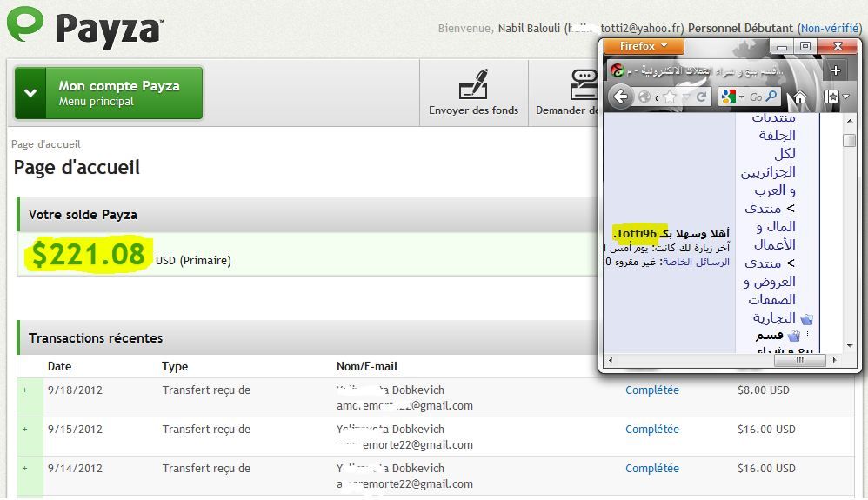The image size is (868, 500).
Task: Open the Firefox application menu
Action: pos(644,46)
